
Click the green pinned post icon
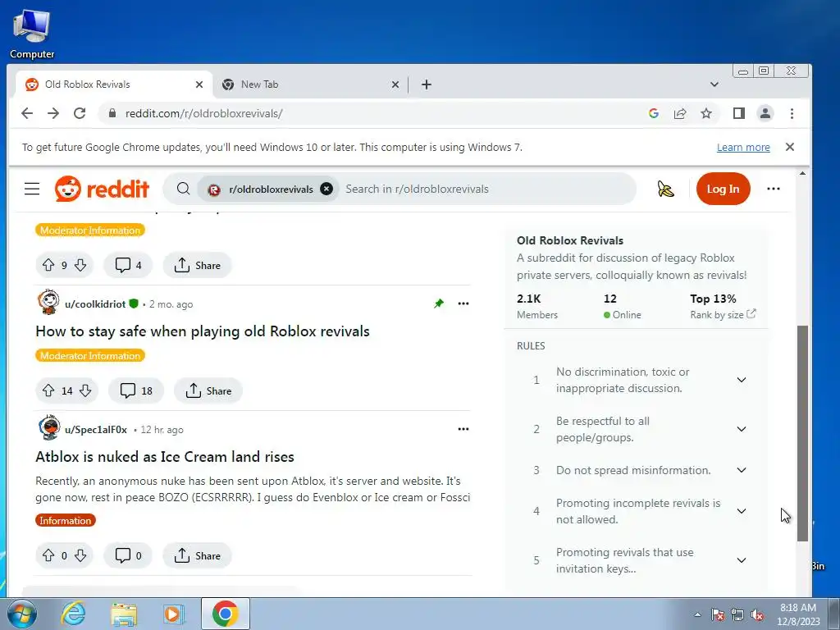click(x=439, y=304)
